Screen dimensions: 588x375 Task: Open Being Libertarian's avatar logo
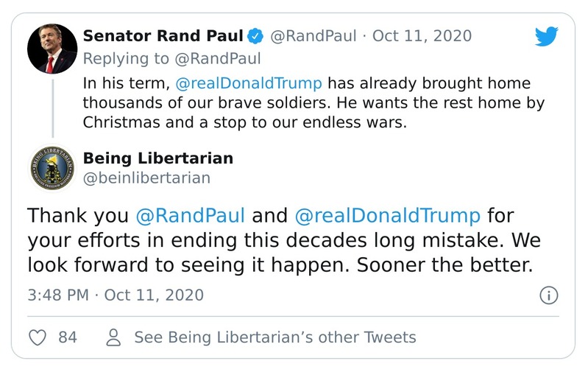click(52, 168)
